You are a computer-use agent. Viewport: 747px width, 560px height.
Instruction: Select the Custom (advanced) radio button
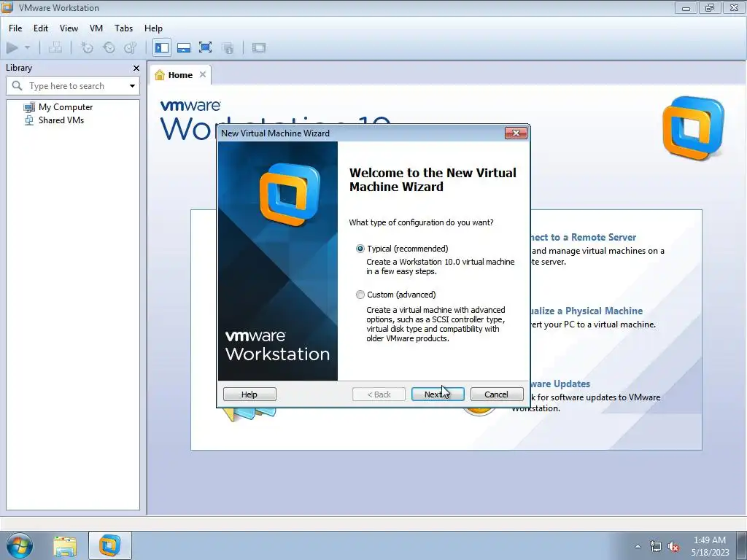pyautogui.click(x=360, y=295)
